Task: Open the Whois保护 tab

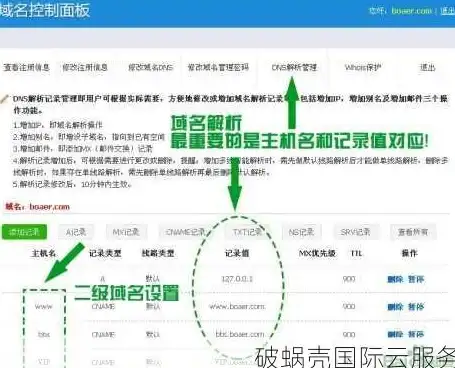Action: click(363, 67)
